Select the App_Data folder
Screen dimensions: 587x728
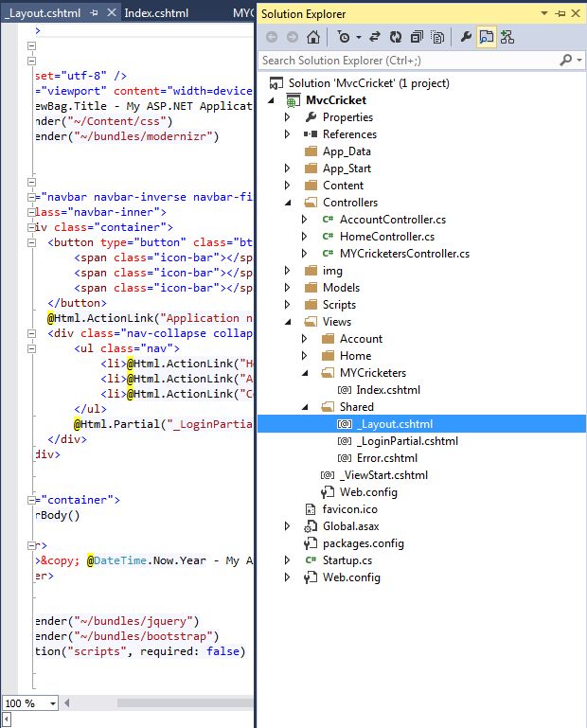tap(347, 151)
